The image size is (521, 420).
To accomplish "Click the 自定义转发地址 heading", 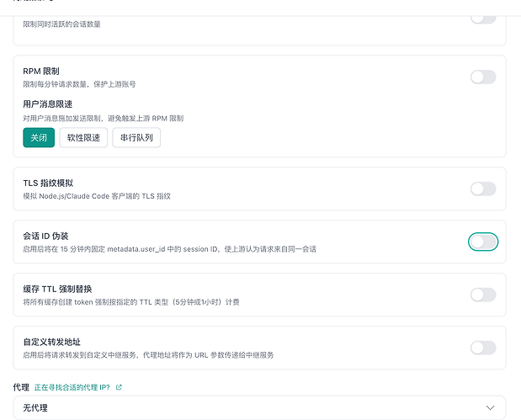I will [x=52, y=342].
